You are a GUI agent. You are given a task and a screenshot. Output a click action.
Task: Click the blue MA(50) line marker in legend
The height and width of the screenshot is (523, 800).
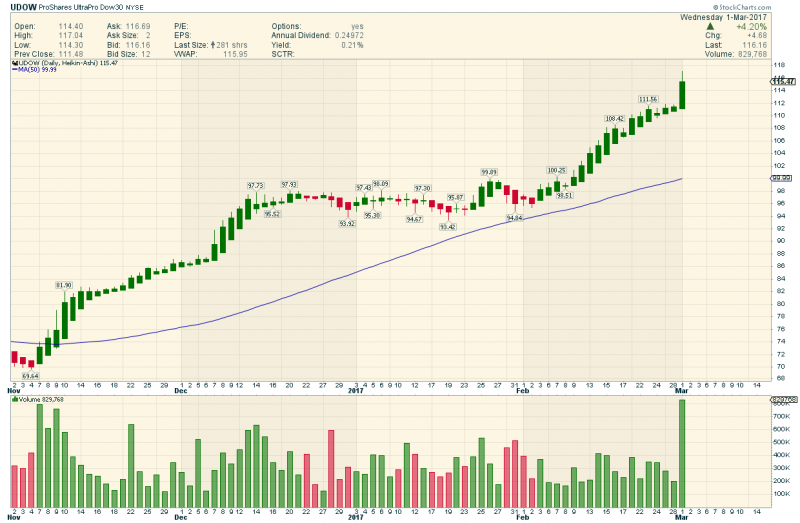15,69
